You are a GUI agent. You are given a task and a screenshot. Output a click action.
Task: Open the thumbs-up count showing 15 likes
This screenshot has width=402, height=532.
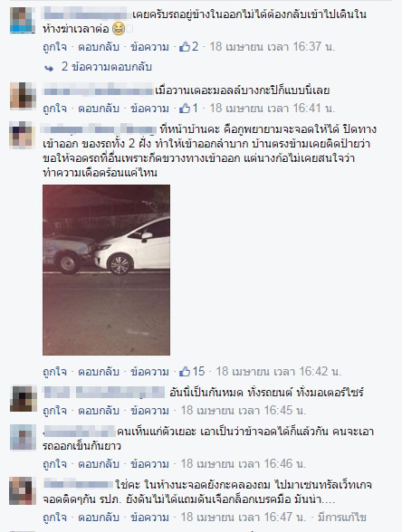192,371
